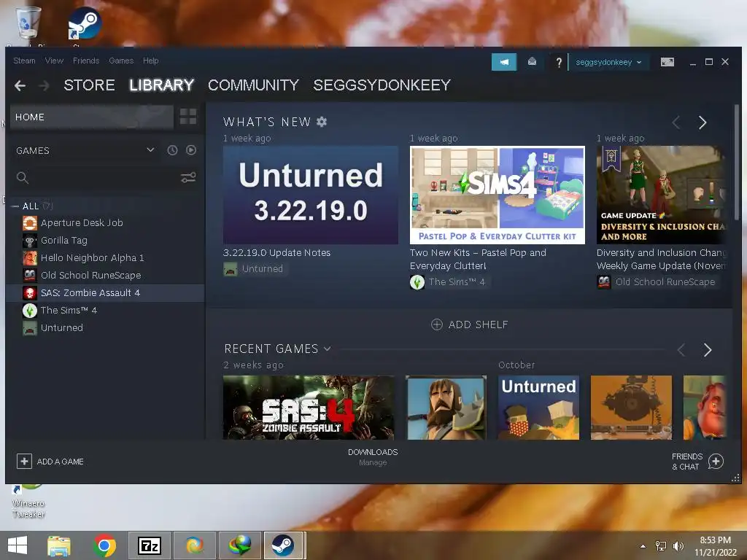
Task: Open advanced filter sliders icon
Action: click(x=188, y=178)
